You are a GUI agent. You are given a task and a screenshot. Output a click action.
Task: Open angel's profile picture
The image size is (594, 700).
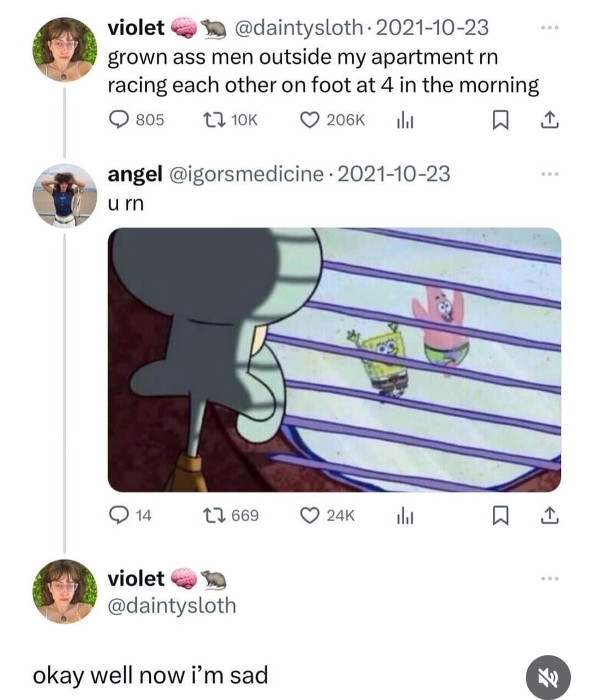click(65, 195)
